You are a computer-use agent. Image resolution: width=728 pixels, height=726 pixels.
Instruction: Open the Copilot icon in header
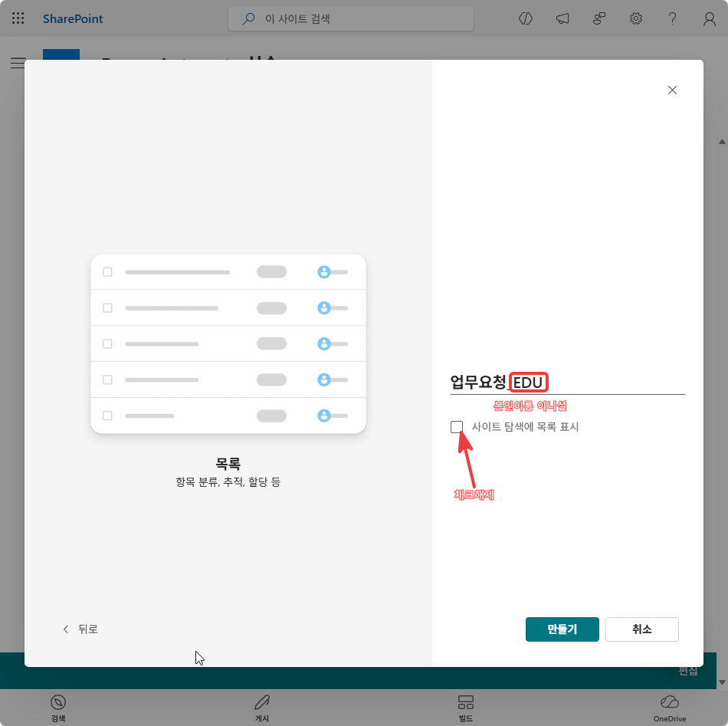[x=526, y=18]
